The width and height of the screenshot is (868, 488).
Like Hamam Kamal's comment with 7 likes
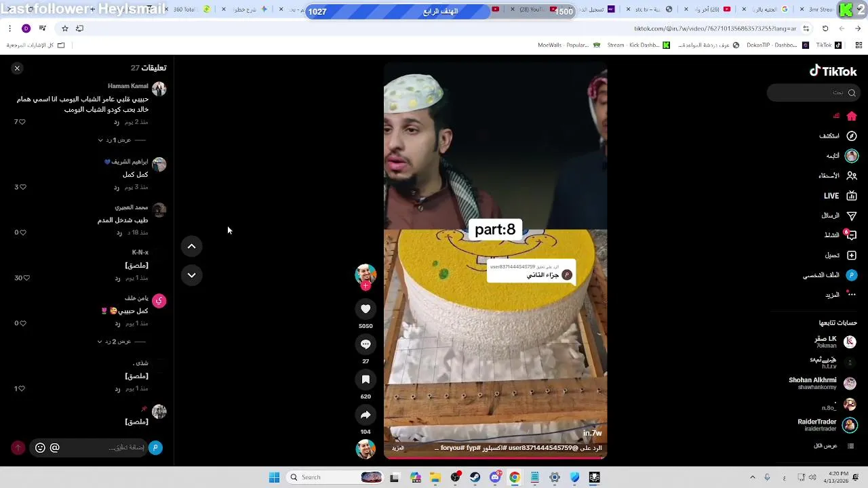(22, 122)
